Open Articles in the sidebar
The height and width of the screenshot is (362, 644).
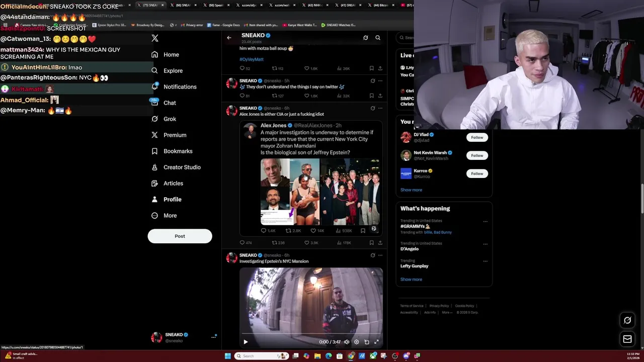coord(167,183)
